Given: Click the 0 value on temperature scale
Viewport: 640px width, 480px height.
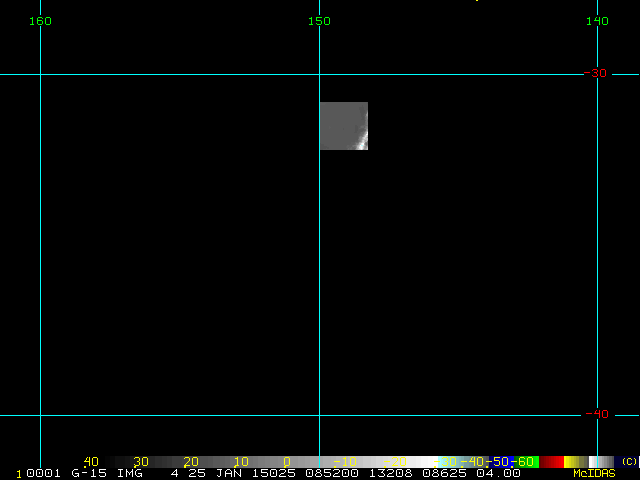Looking at the screenshot, I should click(287, 462).
